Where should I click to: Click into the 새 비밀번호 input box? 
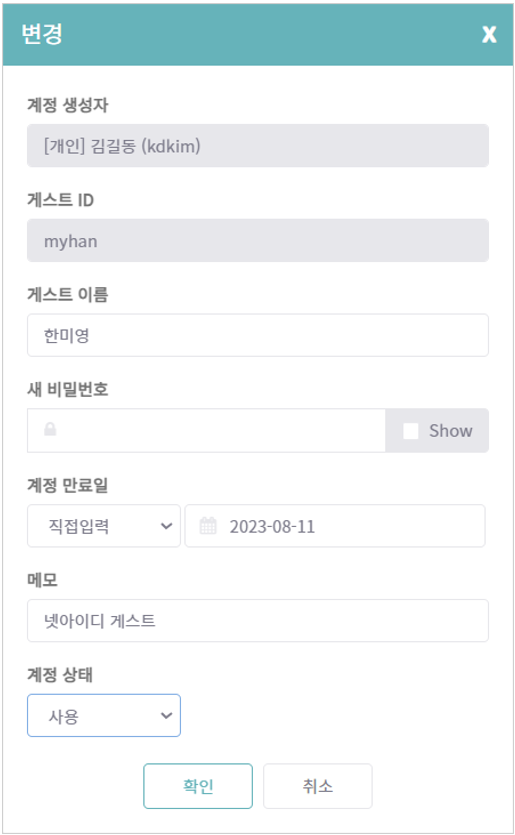click(x=206, y=430)
